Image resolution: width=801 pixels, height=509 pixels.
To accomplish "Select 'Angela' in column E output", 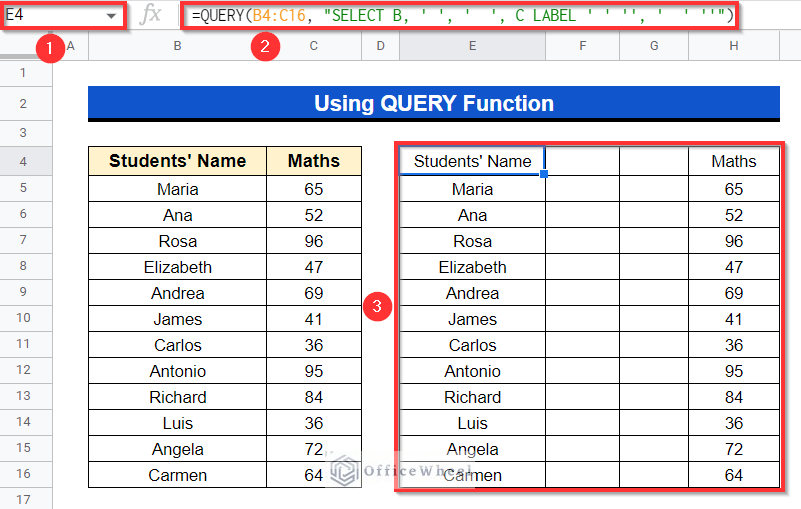I will point(473,450).
